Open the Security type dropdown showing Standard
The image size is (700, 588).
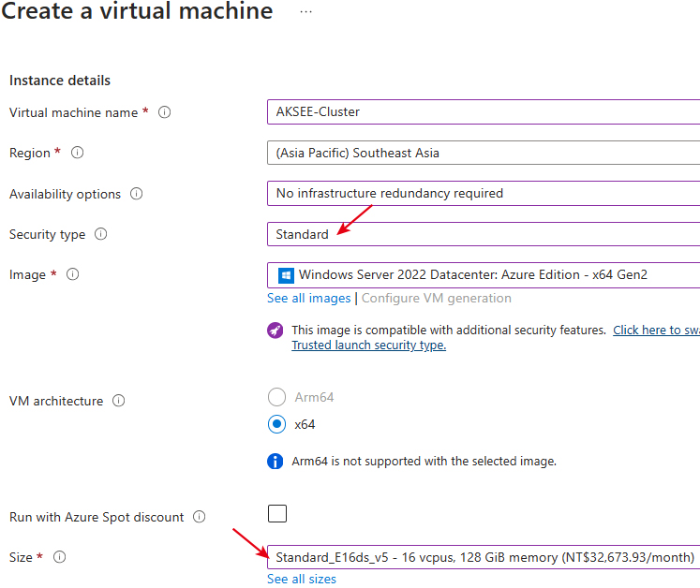(484, 234)
